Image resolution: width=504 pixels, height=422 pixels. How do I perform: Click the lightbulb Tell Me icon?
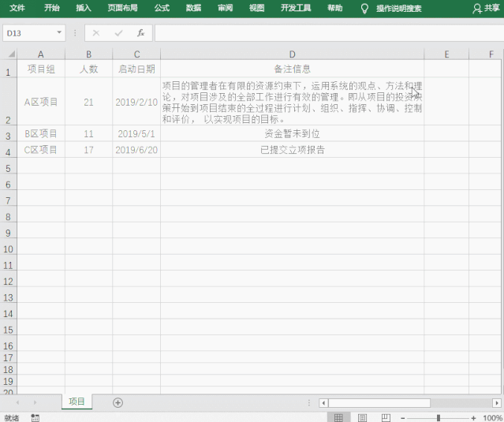(364, 8)
